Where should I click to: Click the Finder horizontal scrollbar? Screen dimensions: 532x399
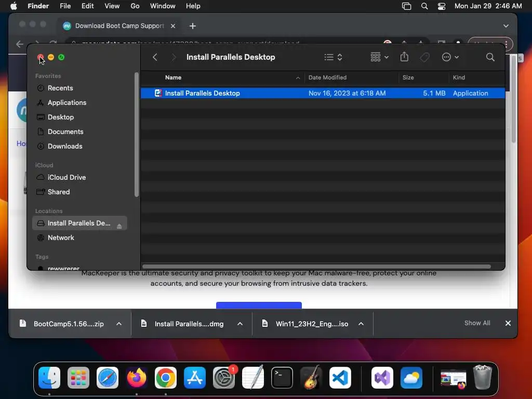316,267
